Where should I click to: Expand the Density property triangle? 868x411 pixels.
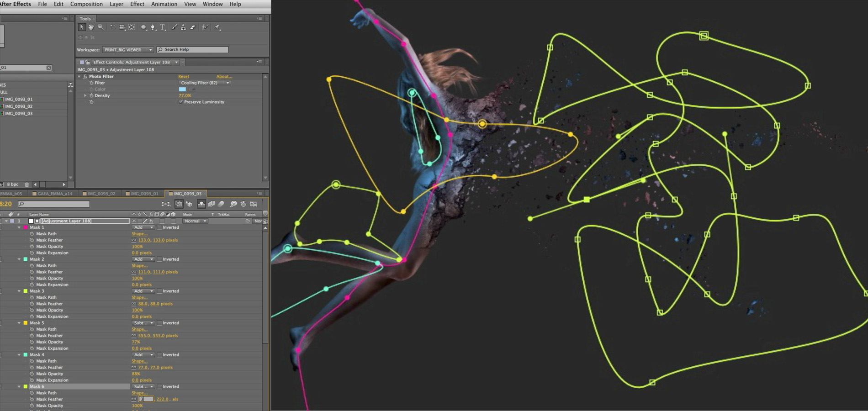pyautogui.click(x=85, y=95)
